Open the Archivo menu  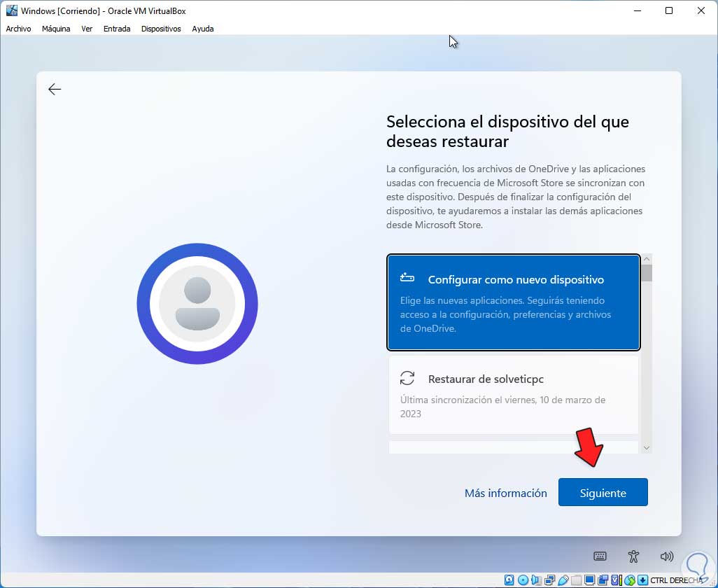click(18, 29)
